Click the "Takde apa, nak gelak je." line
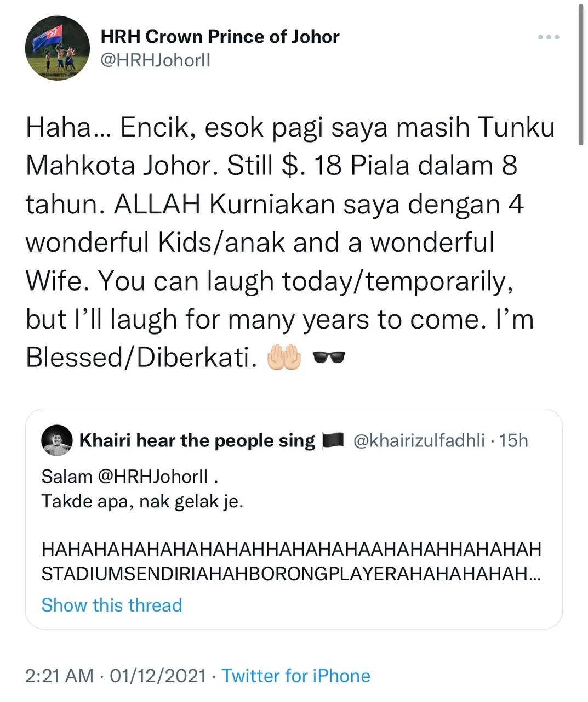 pos(142,501)
